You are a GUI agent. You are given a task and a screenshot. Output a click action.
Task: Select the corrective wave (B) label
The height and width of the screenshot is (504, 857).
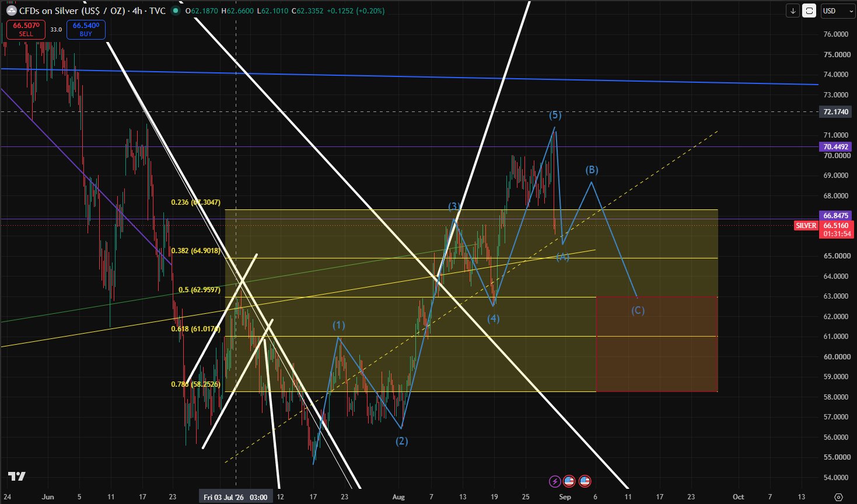click(x=592, y=170)
